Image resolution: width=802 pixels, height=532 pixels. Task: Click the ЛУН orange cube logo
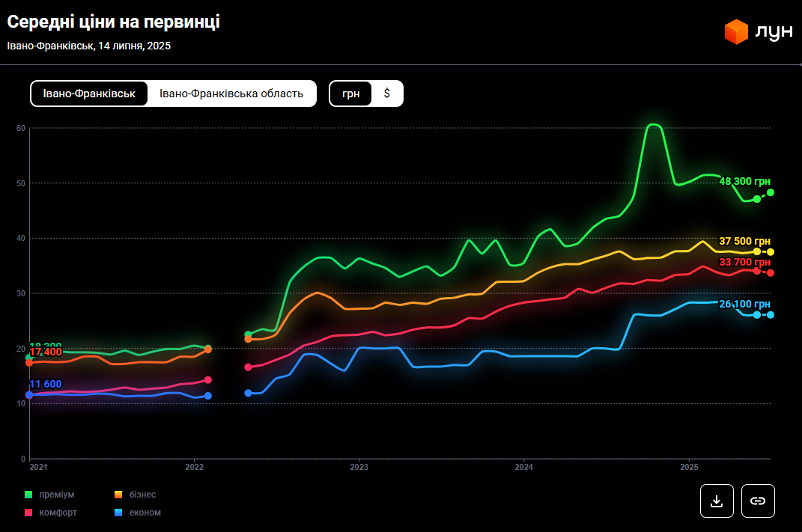[x=736, y=32]
